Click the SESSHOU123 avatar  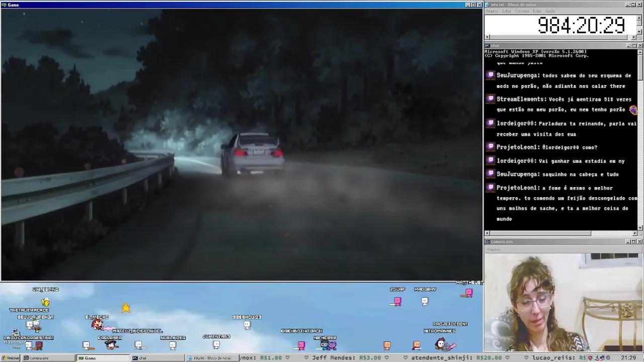pos(247,325)
